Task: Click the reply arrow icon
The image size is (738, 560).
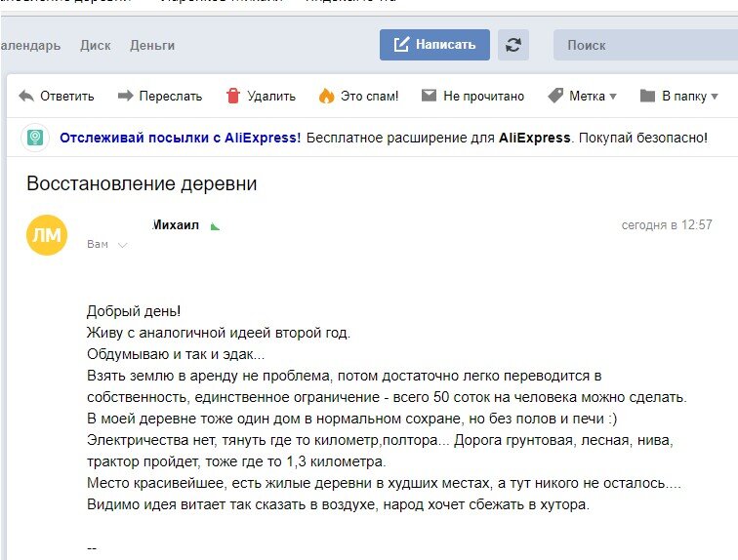Action: [x=26, y=96]
